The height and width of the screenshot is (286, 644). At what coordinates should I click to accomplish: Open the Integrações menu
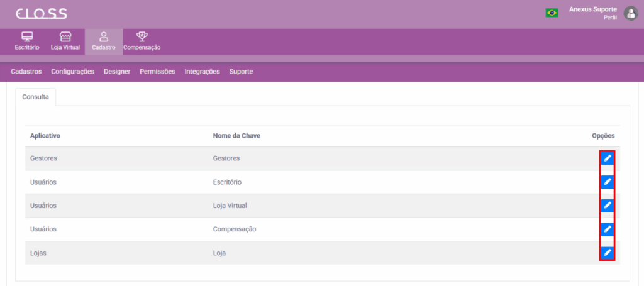click(202, 72)
